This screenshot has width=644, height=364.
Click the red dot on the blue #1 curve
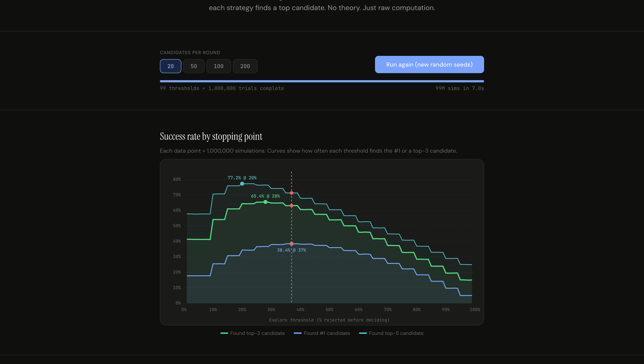tap(292, 244)
